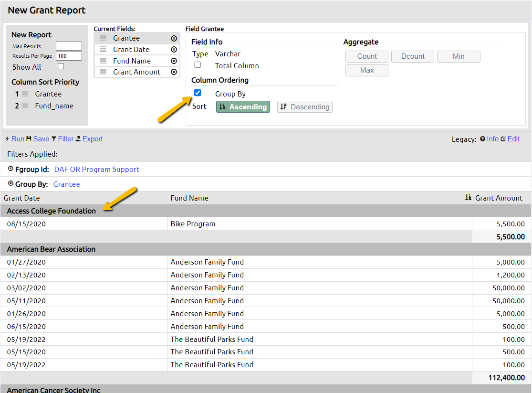This screenshot has height=393, width=532.
Task: Apply the Max aggregate
Action: pyautogui.click(x=367, y=70)
